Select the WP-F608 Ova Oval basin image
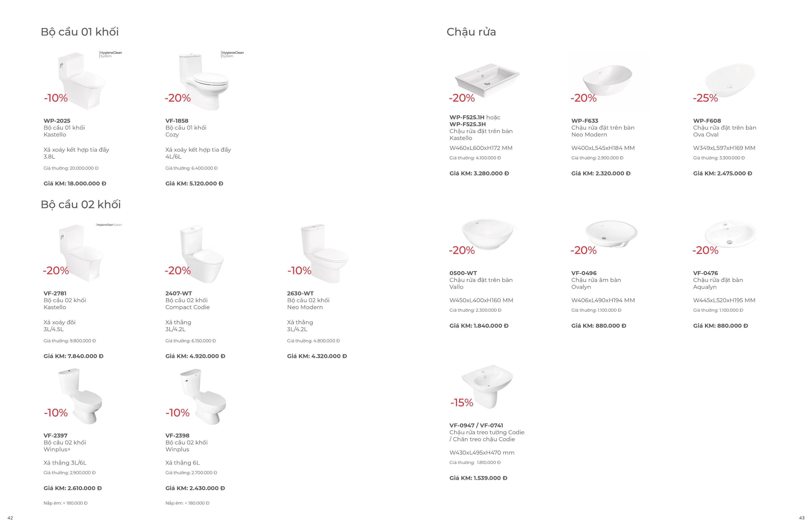 pyautogui.click(x=730, y=81)
